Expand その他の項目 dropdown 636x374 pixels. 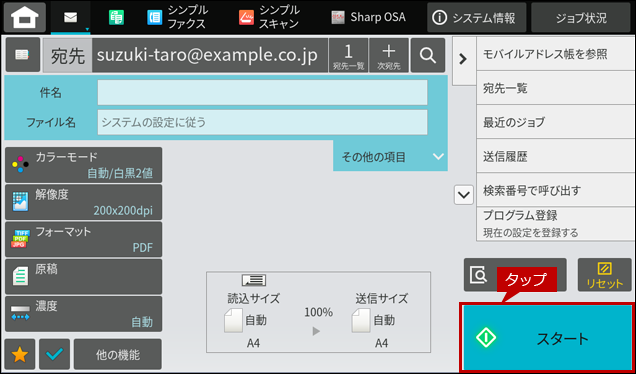click(390, 156)
